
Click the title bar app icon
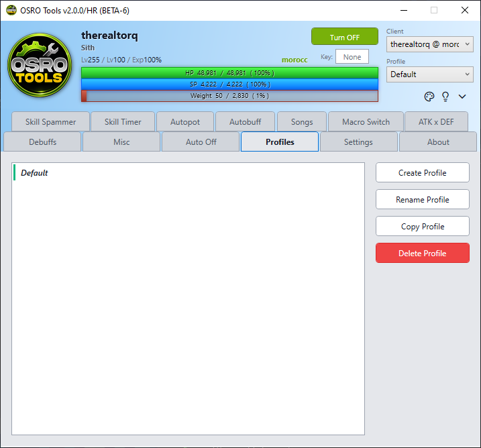11,10
